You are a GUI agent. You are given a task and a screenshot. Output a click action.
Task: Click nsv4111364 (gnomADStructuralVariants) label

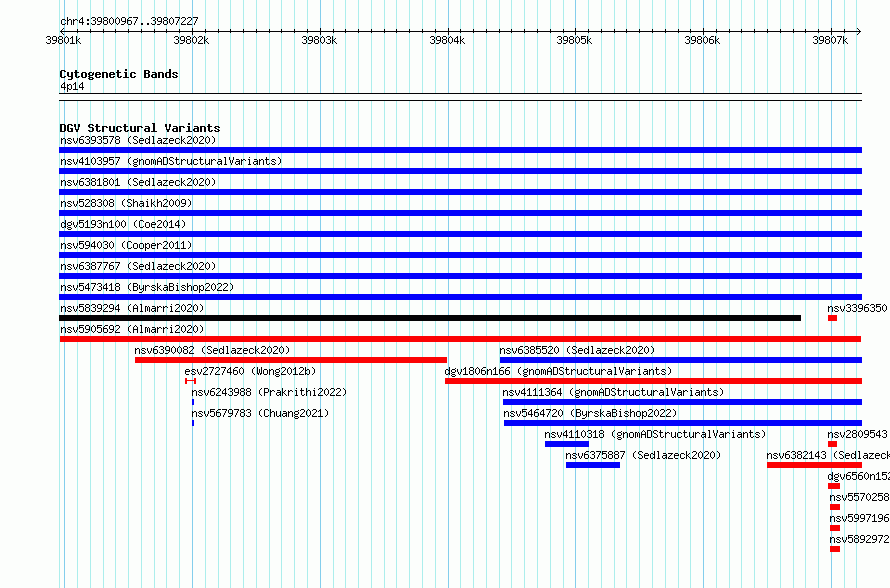point(614,392)
